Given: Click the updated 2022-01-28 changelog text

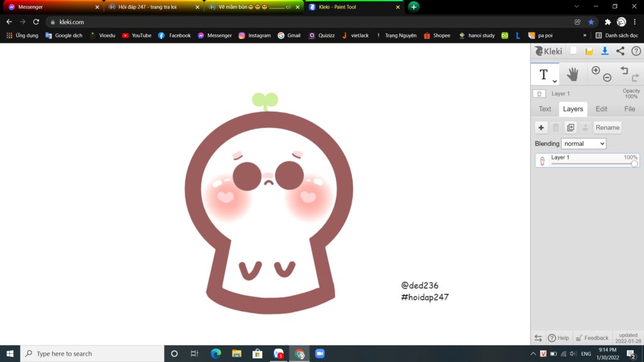Looking at the screenshot, I should click(628, 337).
